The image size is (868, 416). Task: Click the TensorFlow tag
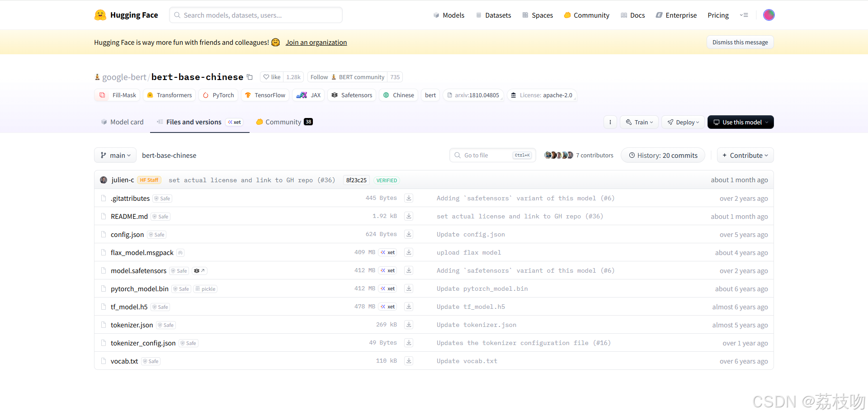click(x=265, y=95)
